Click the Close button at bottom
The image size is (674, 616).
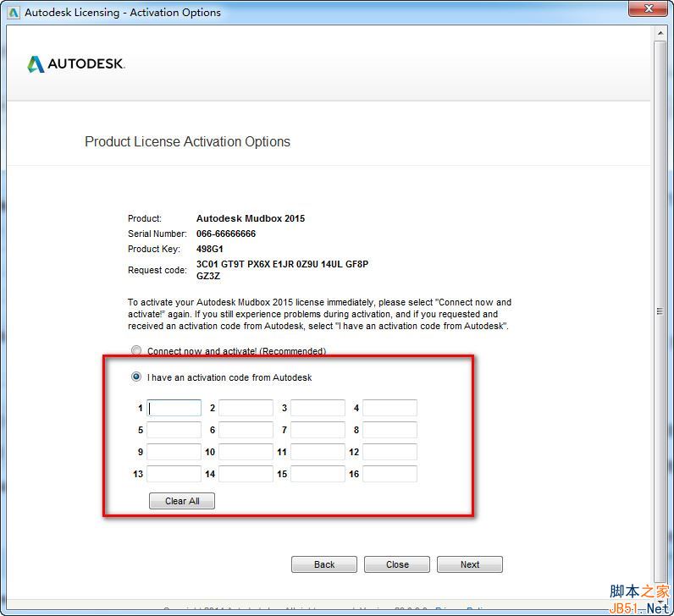click(397, 564)
